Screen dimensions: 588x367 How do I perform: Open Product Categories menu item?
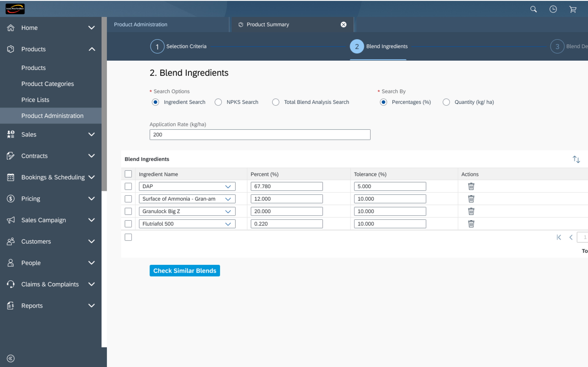(47, 84)
